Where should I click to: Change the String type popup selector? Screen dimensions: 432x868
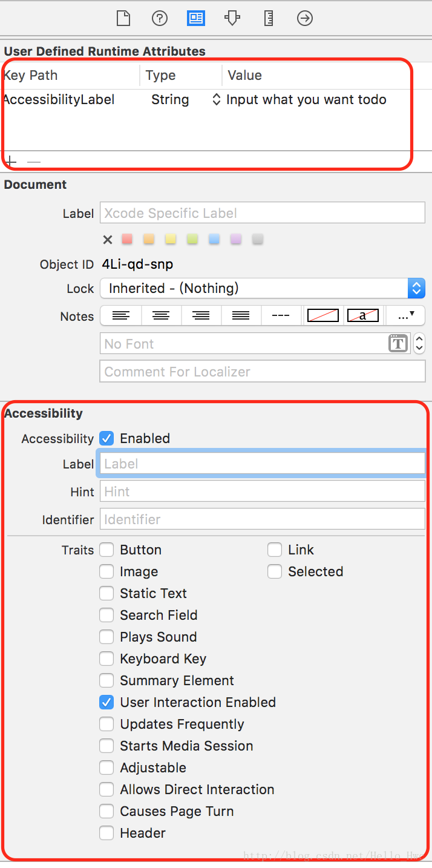[x=216, y=100]
